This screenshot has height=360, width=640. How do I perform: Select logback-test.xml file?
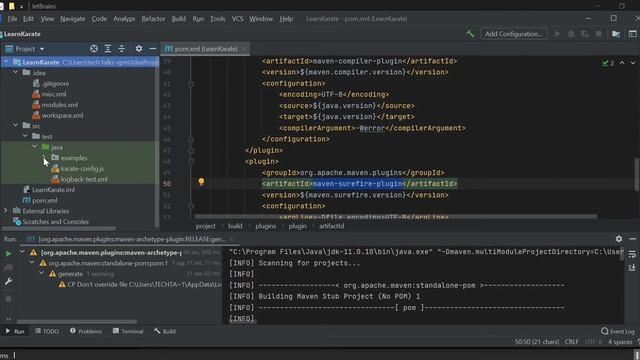tap(84, 179)
